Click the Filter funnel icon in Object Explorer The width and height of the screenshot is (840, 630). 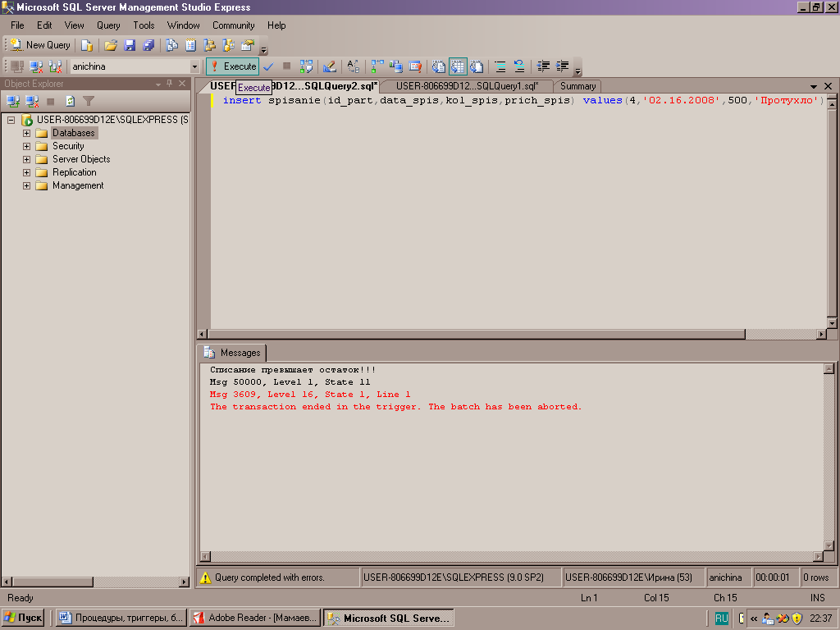tap(89, 101)
